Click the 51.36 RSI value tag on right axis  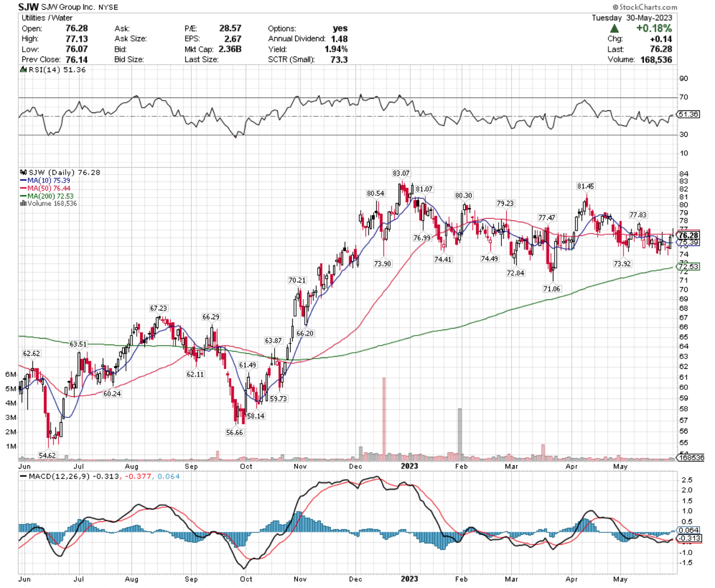(688, 114)
